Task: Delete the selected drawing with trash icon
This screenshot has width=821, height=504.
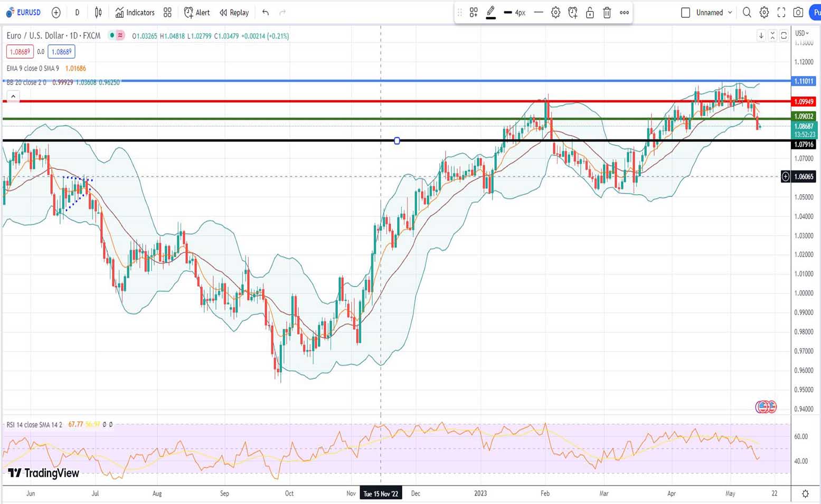Action: 607,13
